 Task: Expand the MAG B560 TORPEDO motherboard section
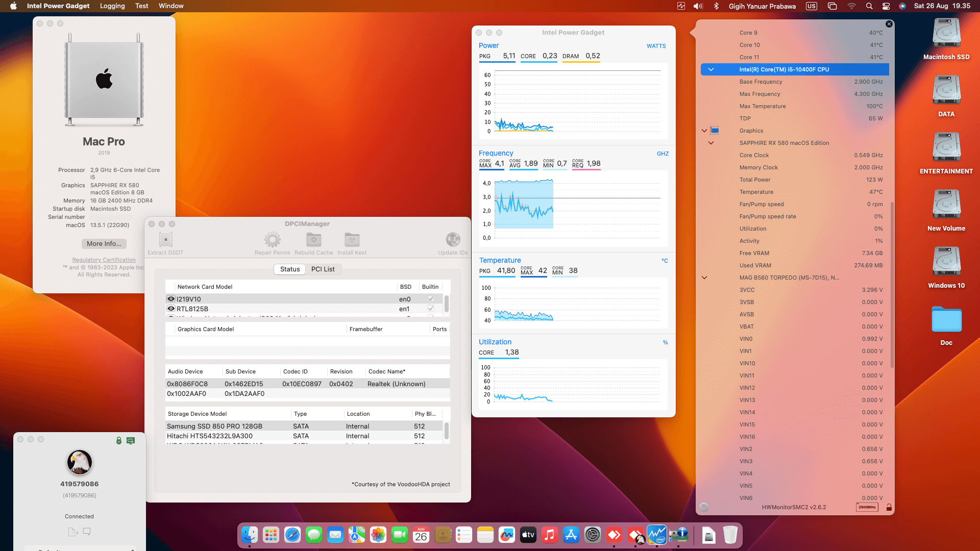[704, 277]
